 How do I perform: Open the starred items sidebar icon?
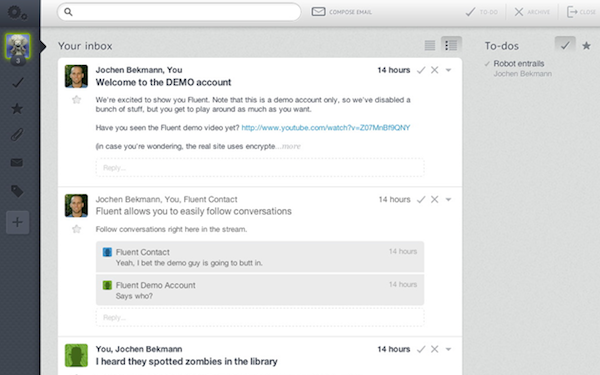pyautogui.click(x=17, y=109)
